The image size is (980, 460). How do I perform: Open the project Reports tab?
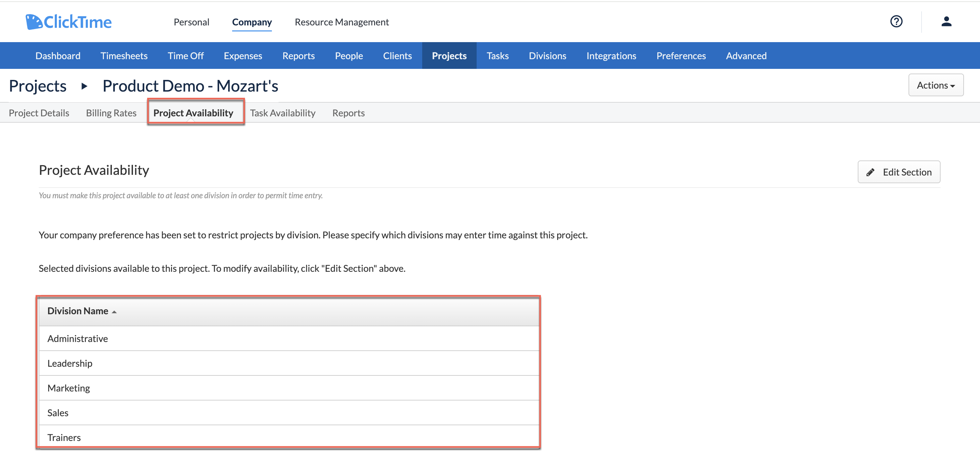pyautogui.click(x=348, y=113)
